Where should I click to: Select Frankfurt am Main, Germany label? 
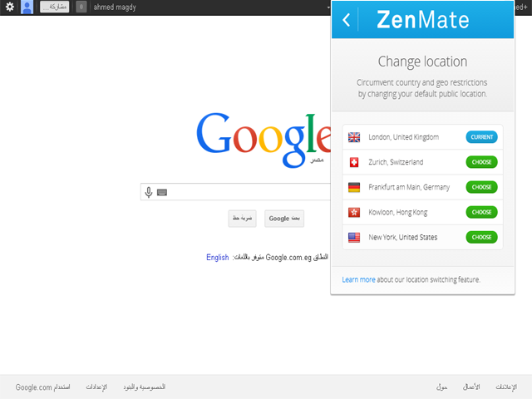pyautogui.click(x=409, y=187)
